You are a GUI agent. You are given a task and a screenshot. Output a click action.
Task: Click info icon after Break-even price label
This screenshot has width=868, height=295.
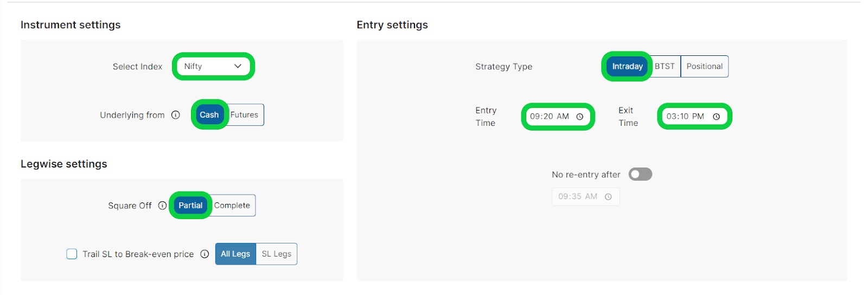coord(205,254)
